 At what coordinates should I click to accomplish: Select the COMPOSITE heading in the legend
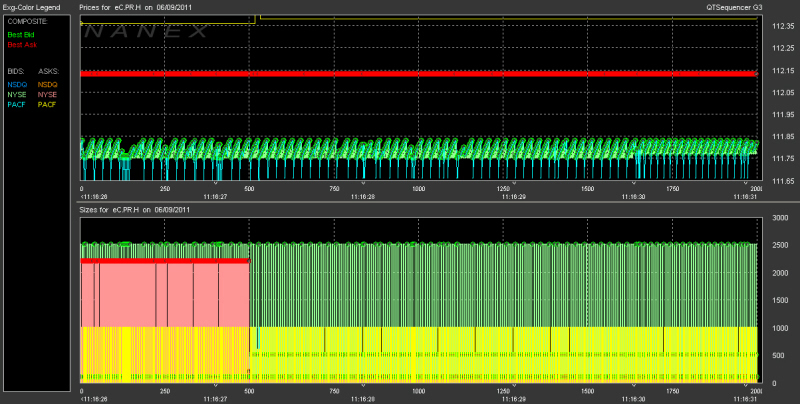click(x=27, y=21)
